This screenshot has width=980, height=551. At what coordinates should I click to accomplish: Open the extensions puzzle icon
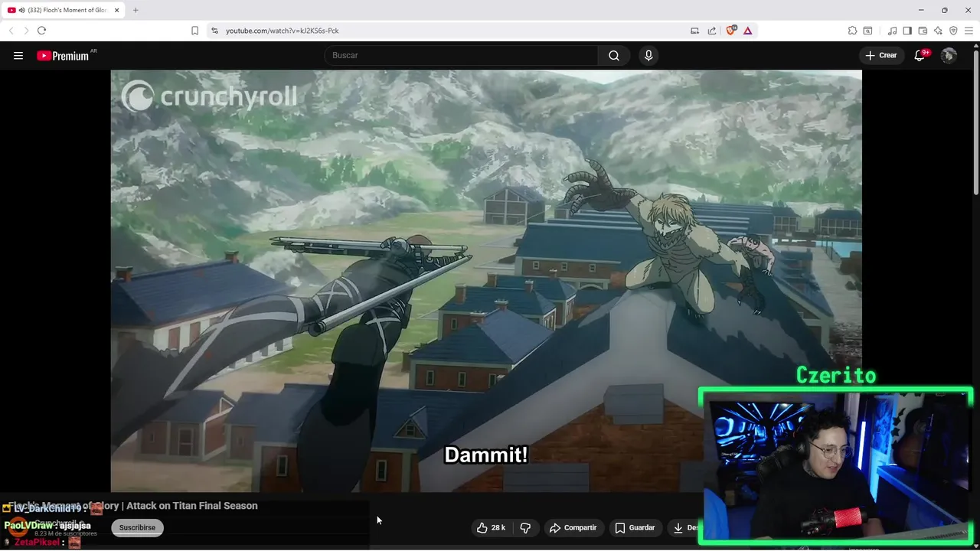[852, 31]
